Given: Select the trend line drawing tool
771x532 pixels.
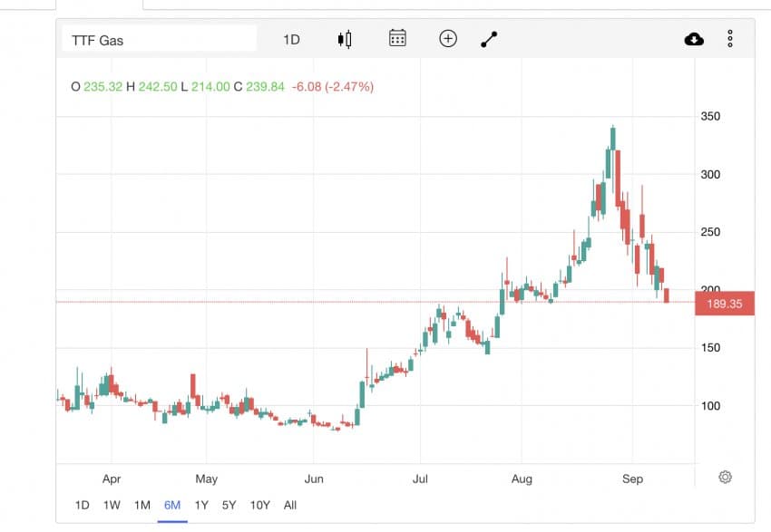Looking at the screenshot, I should tap(489, 39).
